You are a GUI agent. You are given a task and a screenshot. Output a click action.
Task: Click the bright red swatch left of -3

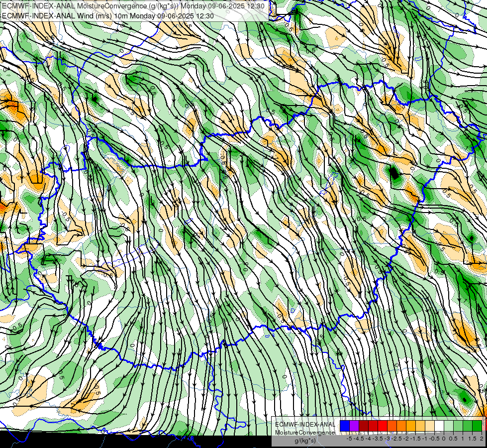[x=383, y=426]
